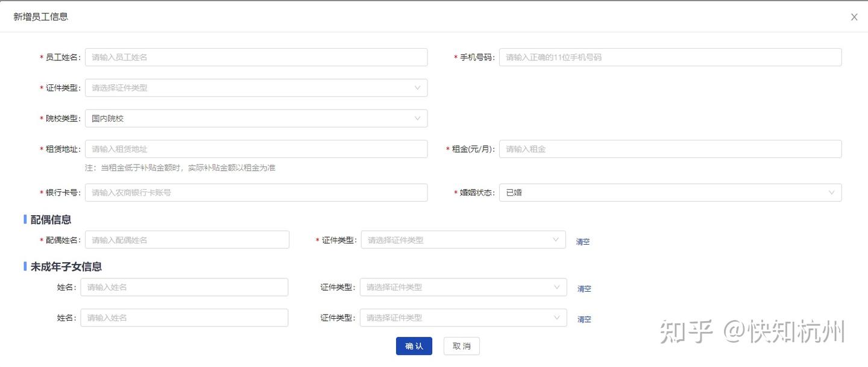Viewport: 868px width, 367px height.
Task: Click the 手机号码 input field
Action: pos(670,57)
